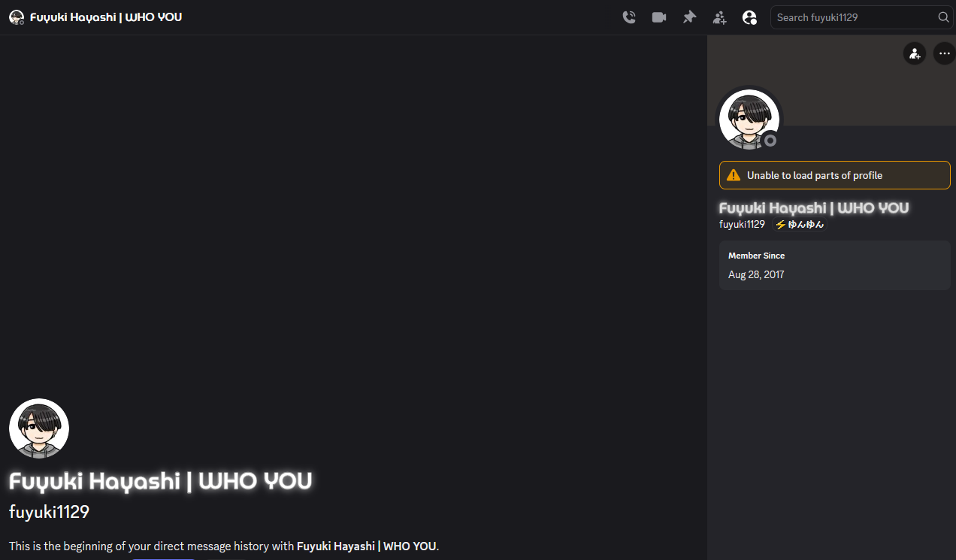Click the header title Fuyuki Hayashi | WHO YOU
Screen dimensions: 956x560
[106, 17]
